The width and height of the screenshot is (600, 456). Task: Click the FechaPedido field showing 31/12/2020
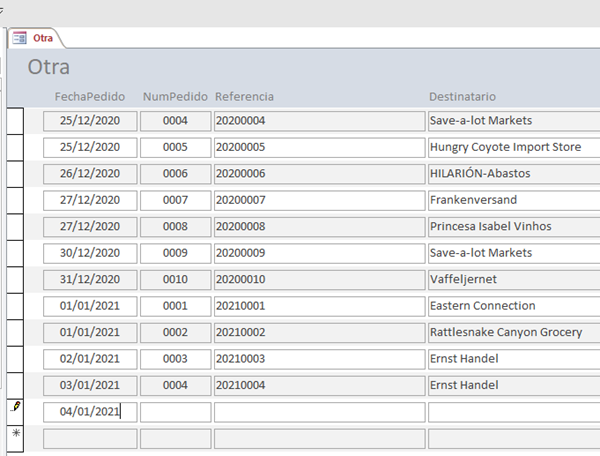pyautogui.click(x=89, y=279)
